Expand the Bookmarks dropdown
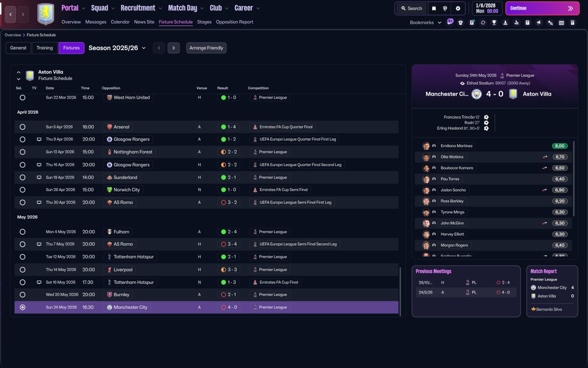This screenshot has width=588, height=368. 425,23
